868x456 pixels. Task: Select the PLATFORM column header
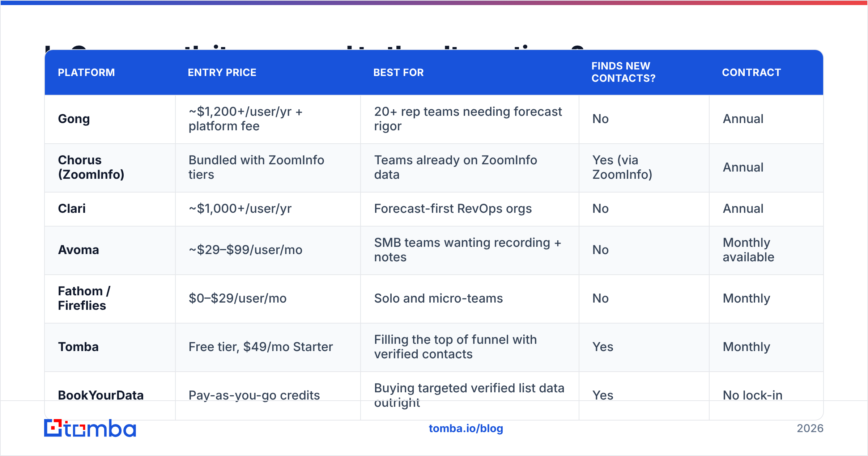[86, 72]
